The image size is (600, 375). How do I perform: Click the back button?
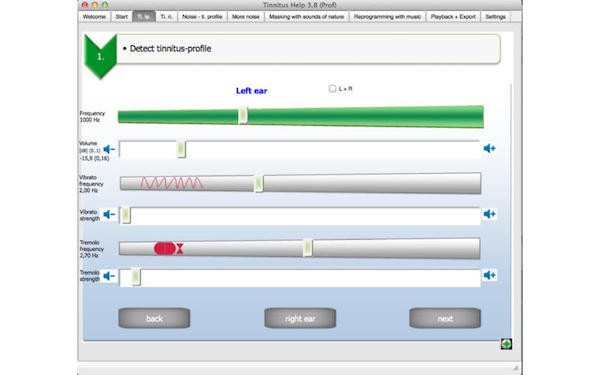[x=154, y=318]
